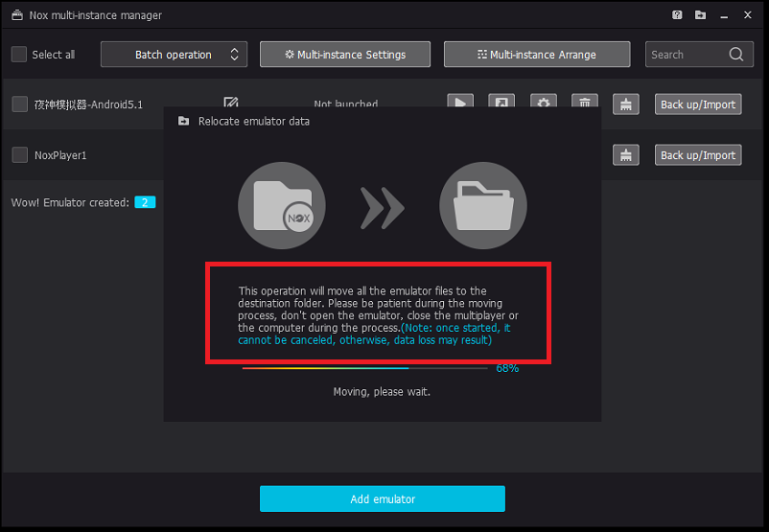Open Multi-instance Settings
Image resolution: width=769 pixels, height=532 pixels.
[345, 55]
